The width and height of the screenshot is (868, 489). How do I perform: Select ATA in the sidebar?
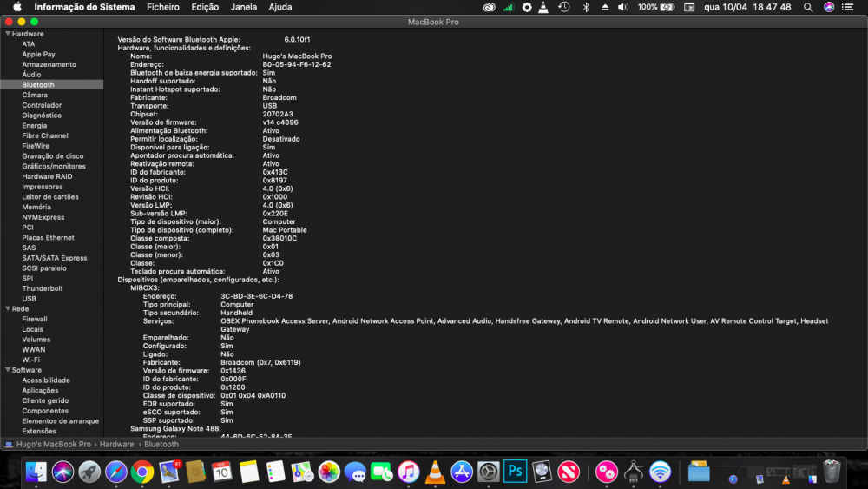(29, 43)
